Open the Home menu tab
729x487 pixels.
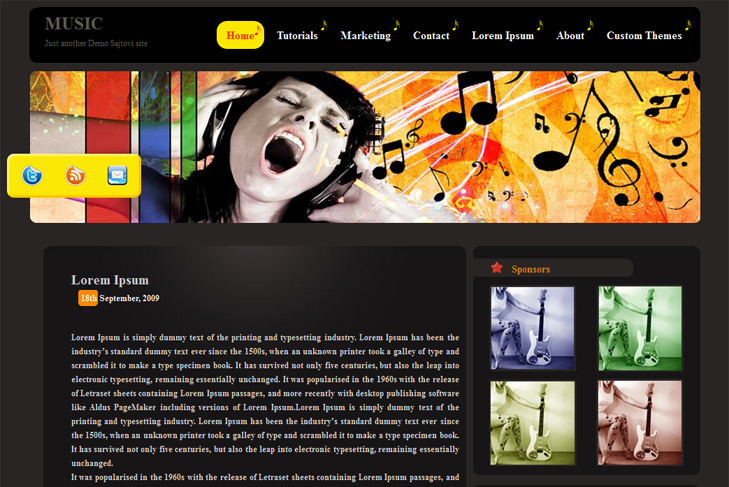240,35
